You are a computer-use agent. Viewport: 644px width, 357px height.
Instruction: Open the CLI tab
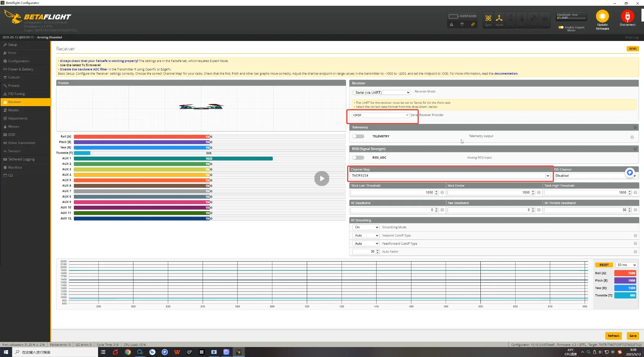coord(25,175)
